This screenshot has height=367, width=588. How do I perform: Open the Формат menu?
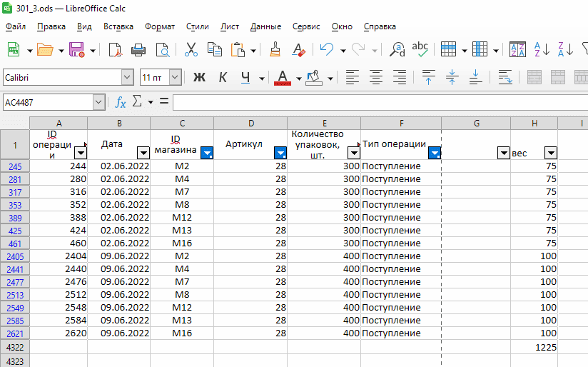(x=159, y=26)
